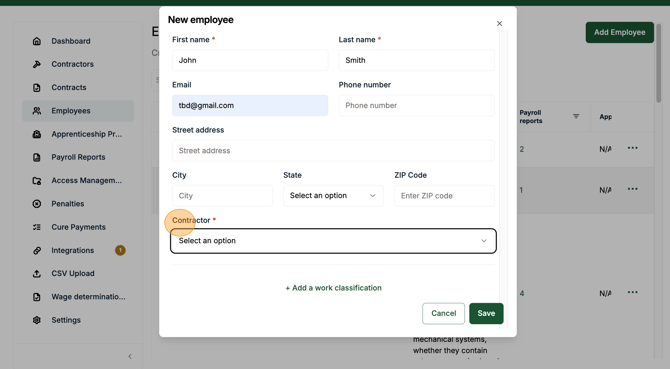Click the page vertical scrollbar
Image resolution: width=670 pixels, height=369 pixels.
click(x=658, y=64)
